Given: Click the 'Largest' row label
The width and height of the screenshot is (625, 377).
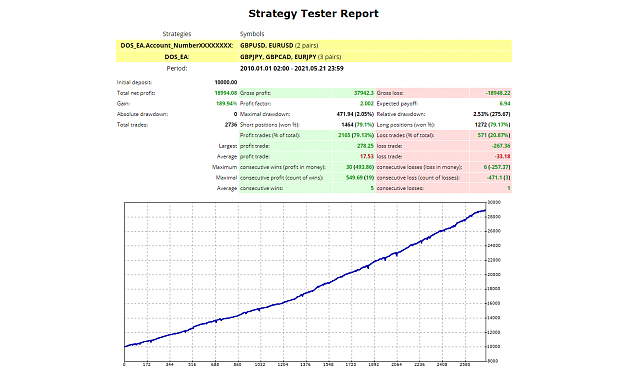Looking at the screenshot, I should tap(228, 146).
